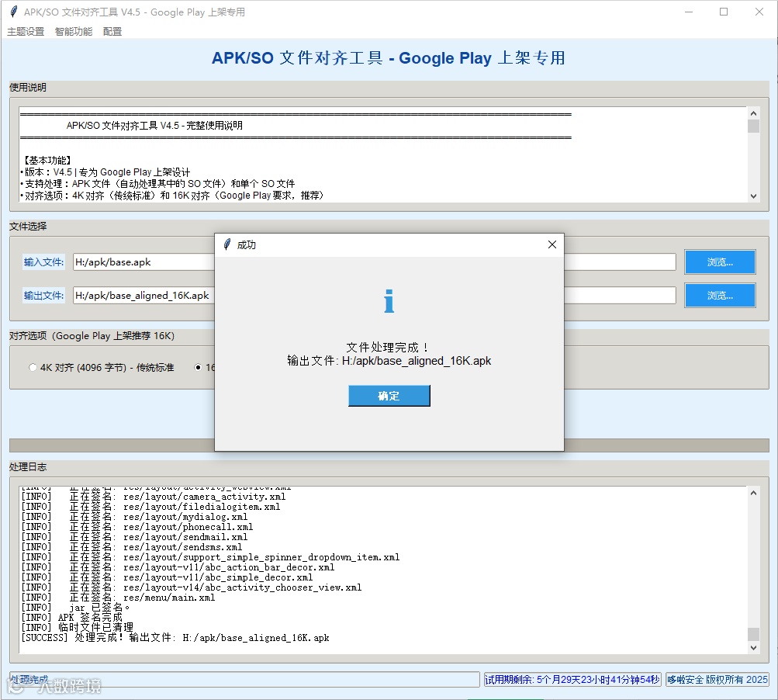Viewport: 778px width, 700px height.
Task: Click the [SUCCESS] 处理完成 log line
Action: (x=175, y=637)
